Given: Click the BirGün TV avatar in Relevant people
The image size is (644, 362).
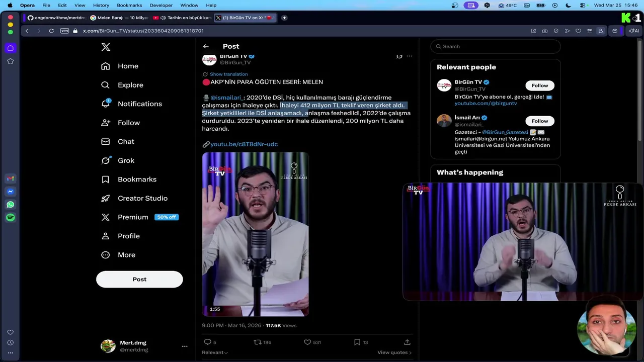Looking at the screenshot, I should coord(444,85).
